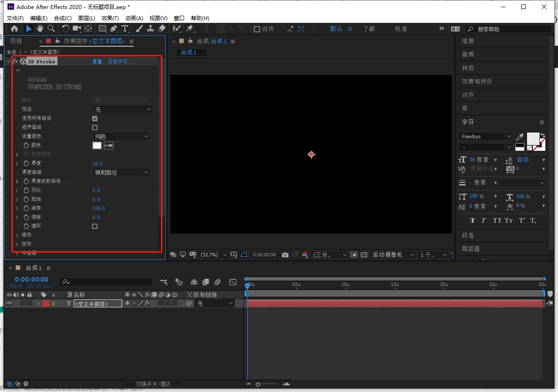The width and height of the screenshot is (558, 392).
Task: Select the Eraser tool
Action: point(162,29)
